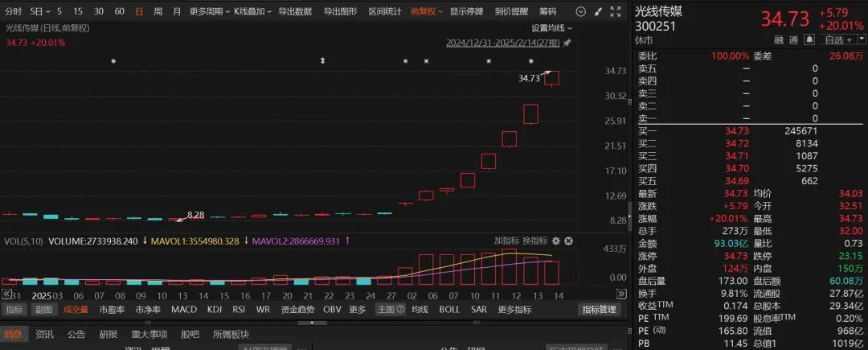Viewport: 868px width, 350px height.
Task: Click 买一 bid price 34.73 row
Action: coord(750,131)
